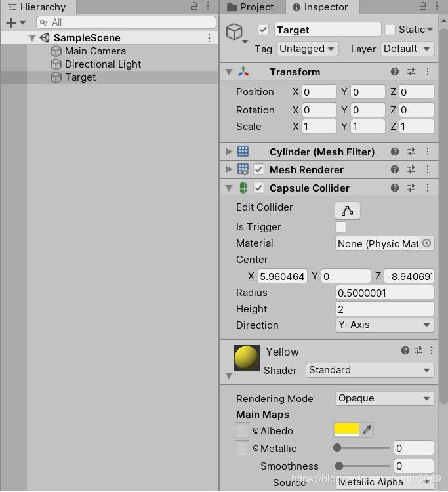448x492 pixels.
Task: Click the Albedo color eyedropper icon
Action: click(x=367, y=430)
